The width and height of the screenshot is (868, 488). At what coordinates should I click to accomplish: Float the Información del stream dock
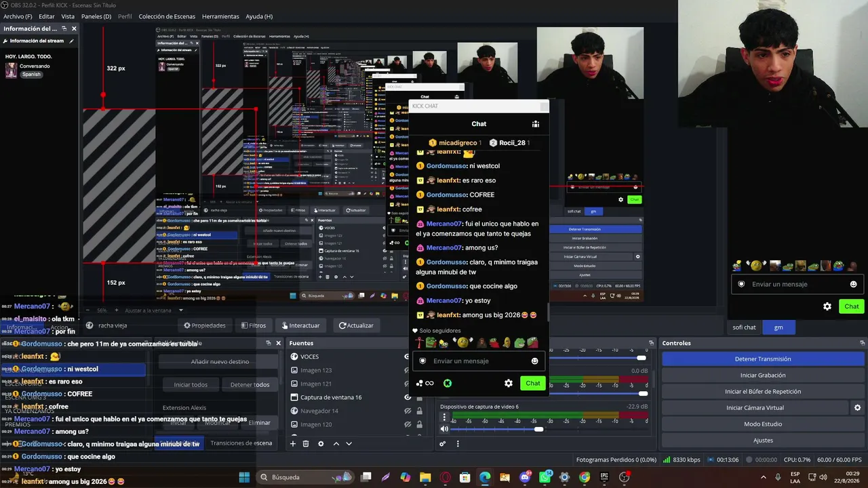(64, 28)
